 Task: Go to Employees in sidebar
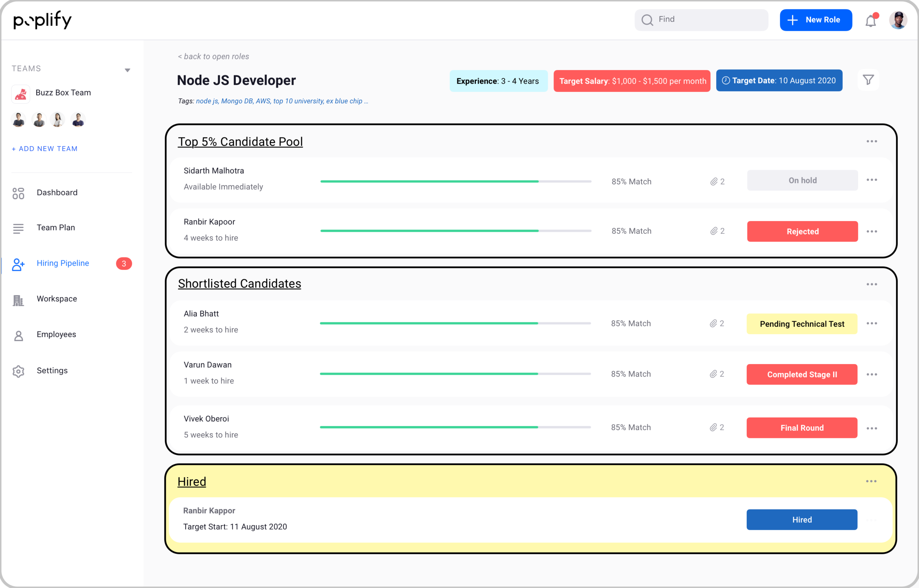pyautogui.click(x=56, y=335)
